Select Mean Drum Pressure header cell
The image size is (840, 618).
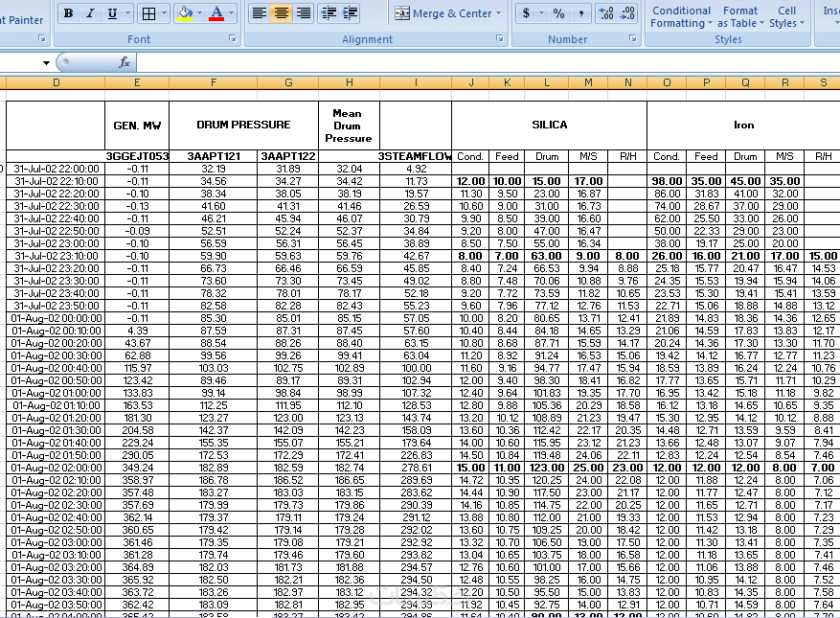pyautogui.click(x=350, y=126)
